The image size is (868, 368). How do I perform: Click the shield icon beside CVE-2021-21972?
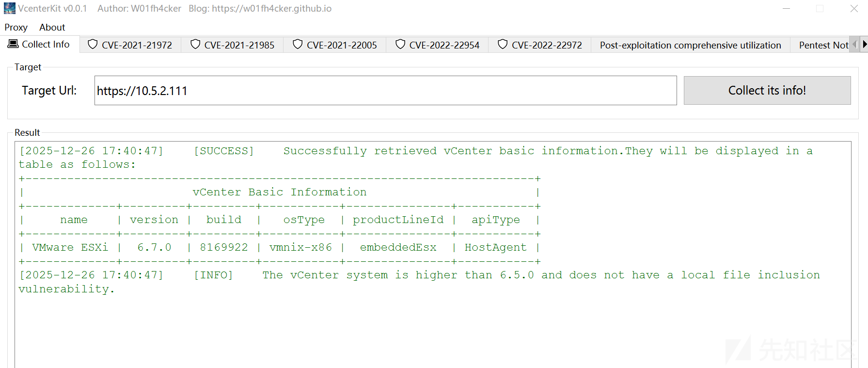[93, 45]
